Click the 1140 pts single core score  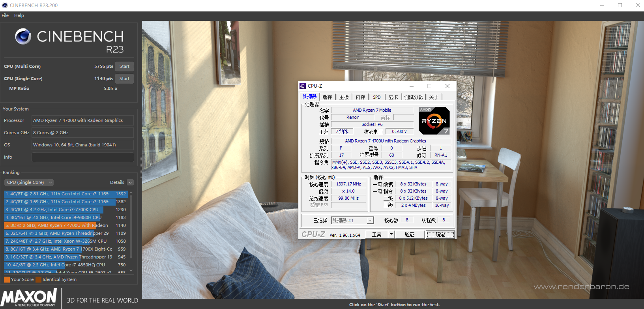pyautogui.click(x=103, y=79)
